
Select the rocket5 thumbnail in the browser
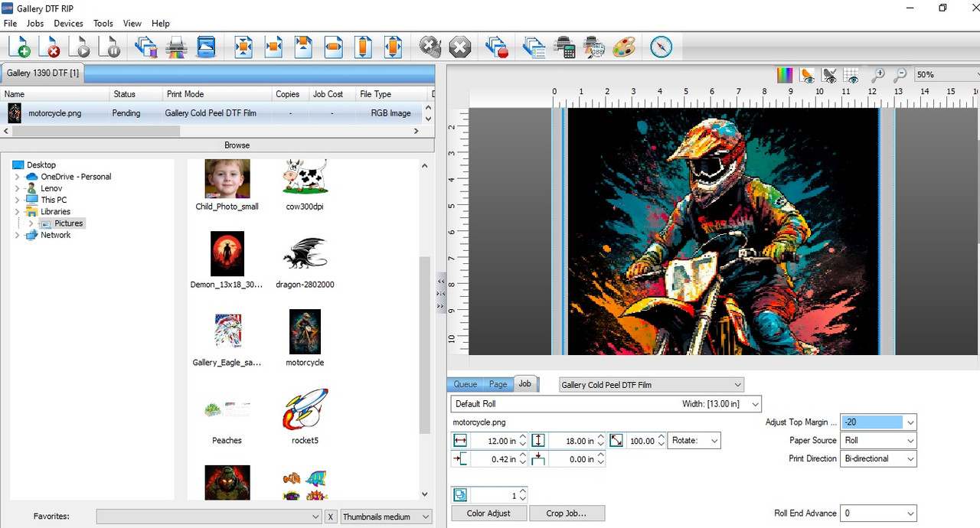click(304, 409)
